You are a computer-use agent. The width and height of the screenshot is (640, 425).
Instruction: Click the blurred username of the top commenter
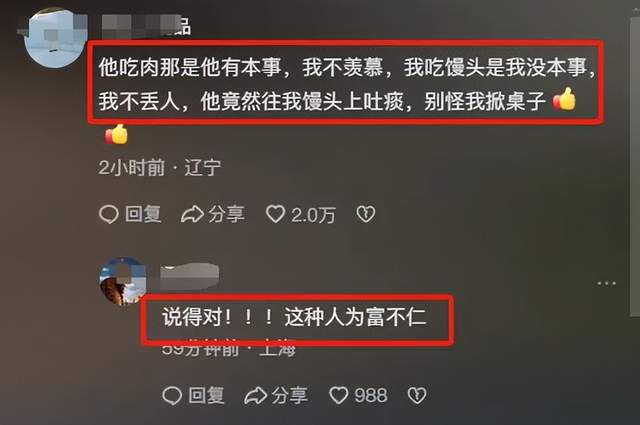(146, 25)
